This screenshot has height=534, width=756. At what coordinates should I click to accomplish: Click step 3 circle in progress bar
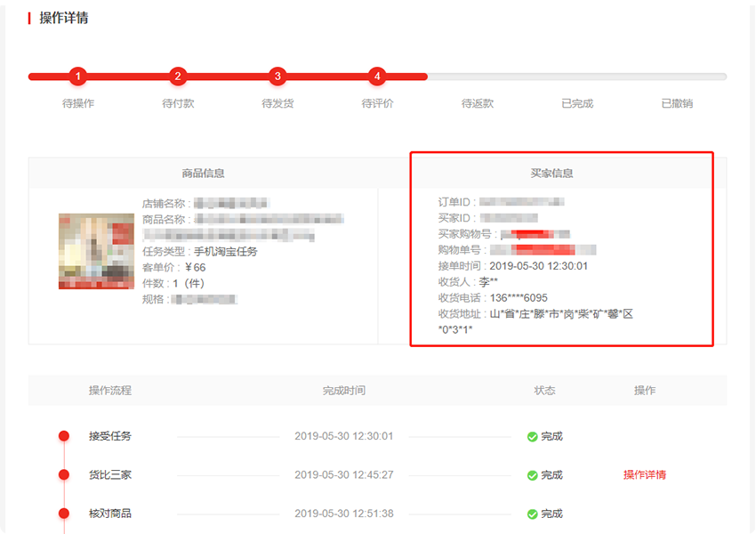pyautogui.click(x=277, y=77)
